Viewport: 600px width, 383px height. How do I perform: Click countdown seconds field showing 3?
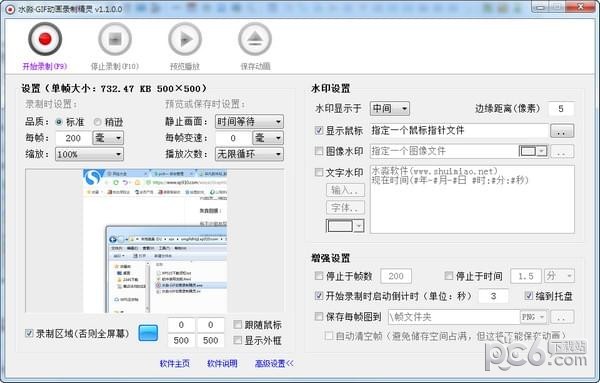(x=493, y=296)
